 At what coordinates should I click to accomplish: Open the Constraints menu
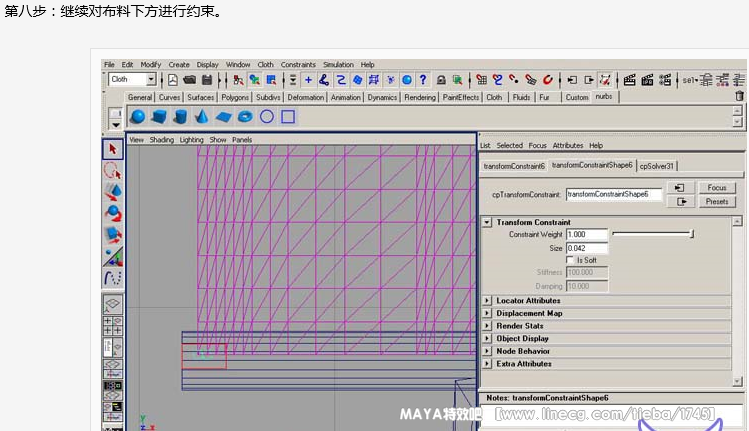(298, 65)
